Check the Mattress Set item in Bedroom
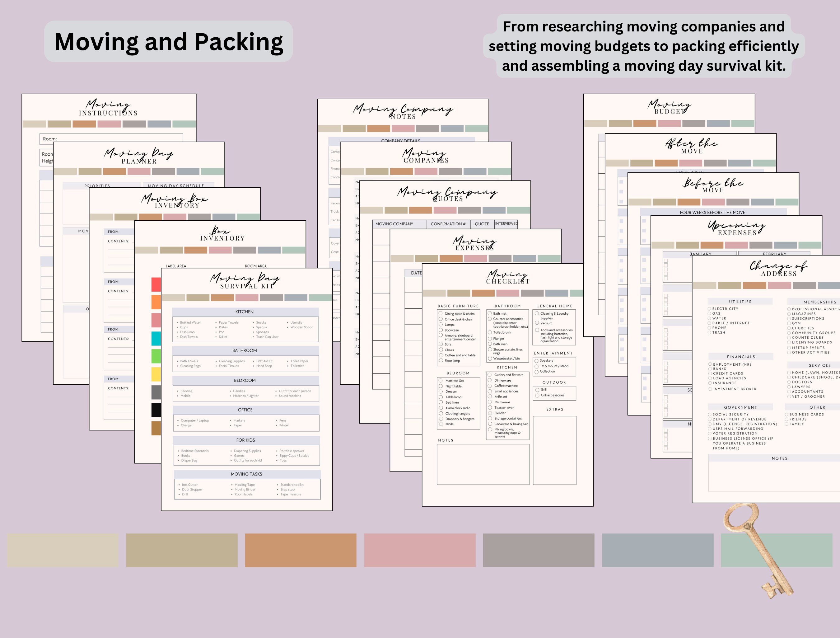Image resolution: width=840 pixels, height=638 pixels. tap(441, 380)
